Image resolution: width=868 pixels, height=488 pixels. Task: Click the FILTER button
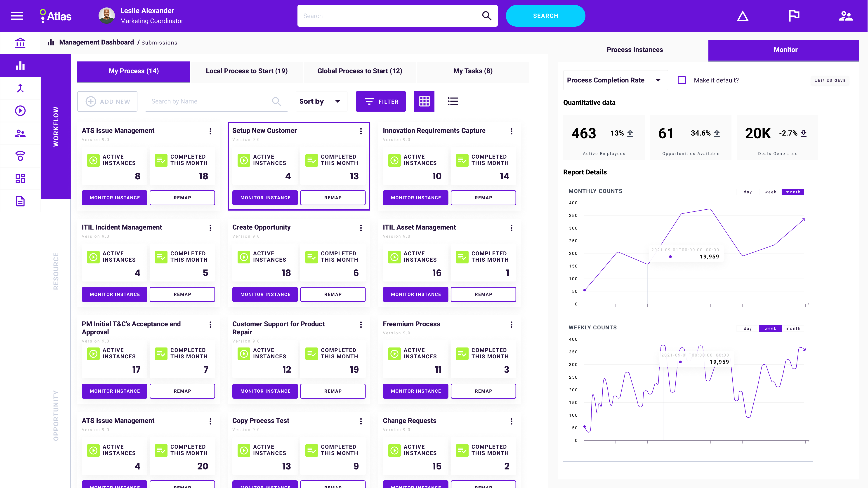(x=381, y=101)
